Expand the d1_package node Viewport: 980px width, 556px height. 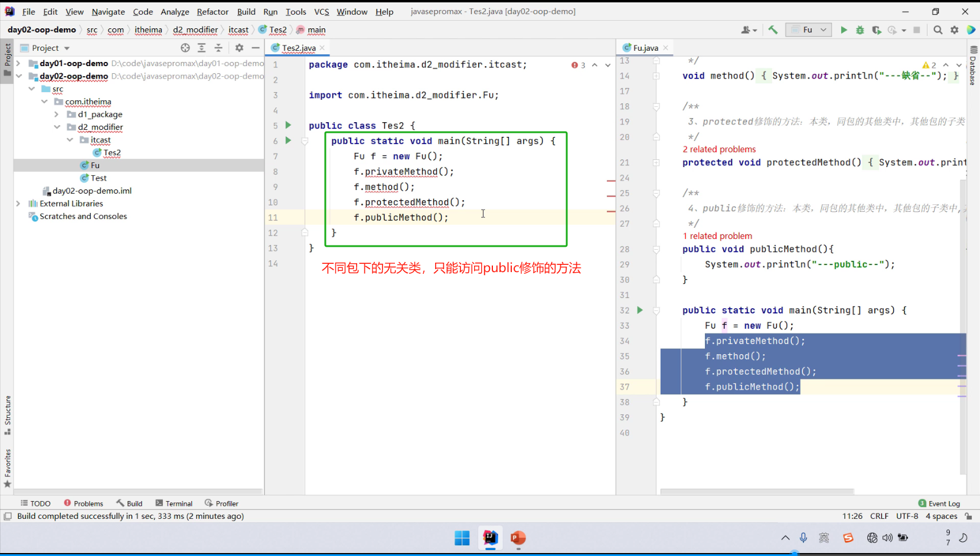57,115
